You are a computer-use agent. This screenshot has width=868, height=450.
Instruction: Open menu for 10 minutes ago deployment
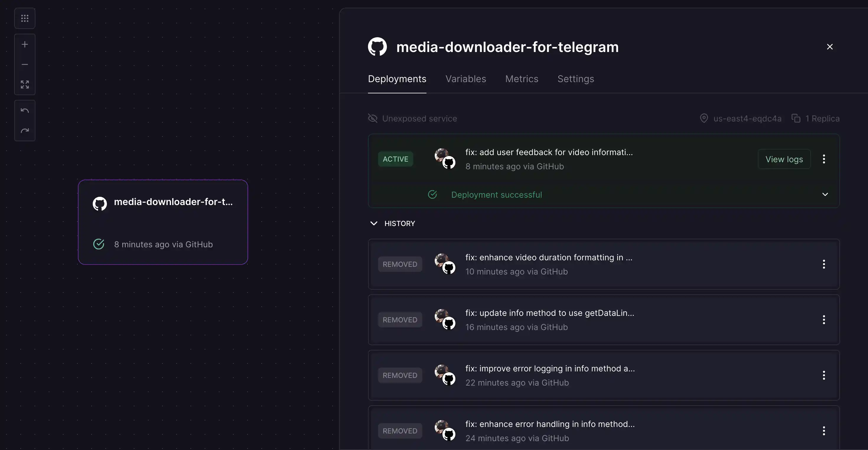click(823, 264)
